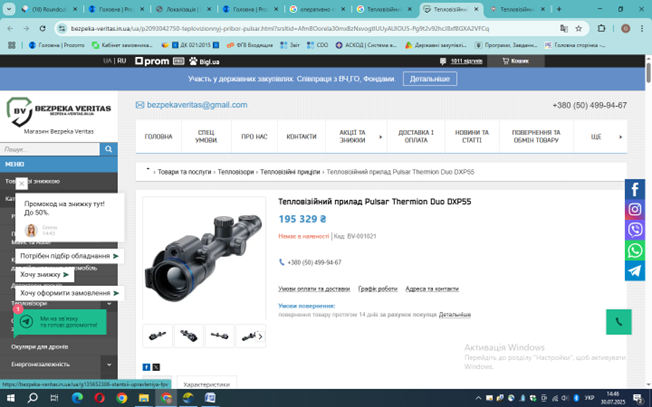The image size is (652, 407).
Task: Click the Детальніше banner button
Action: (x=430, y=79)
